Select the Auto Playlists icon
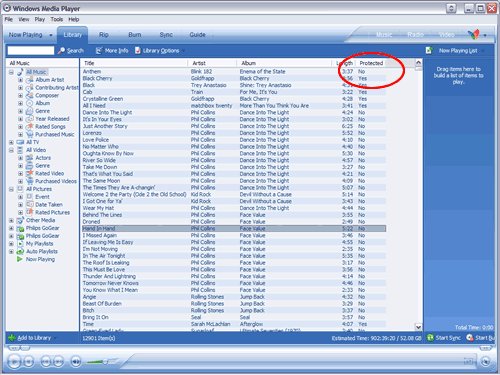This screenshot has height=375, width=500. [x=20, y=251]
